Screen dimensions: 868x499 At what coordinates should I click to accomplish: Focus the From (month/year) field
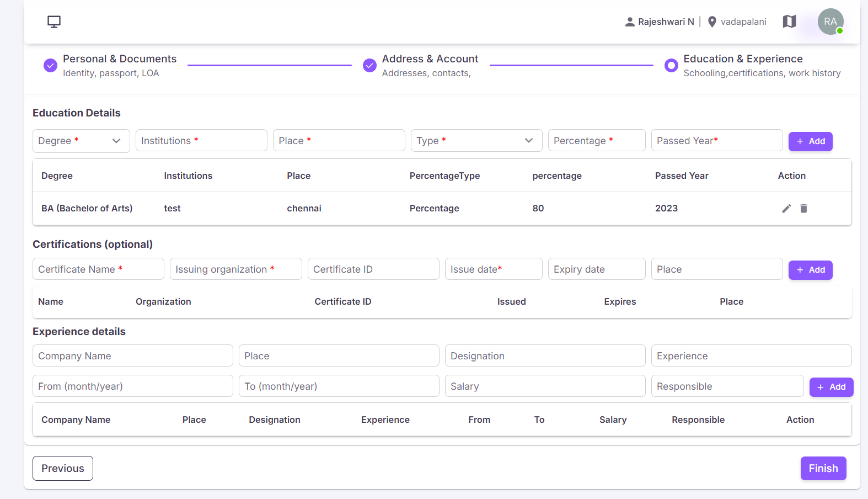[133, 386]
